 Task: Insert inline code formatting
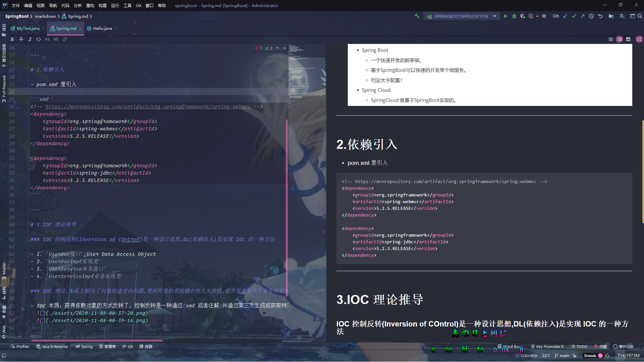[x=39, y=39]
